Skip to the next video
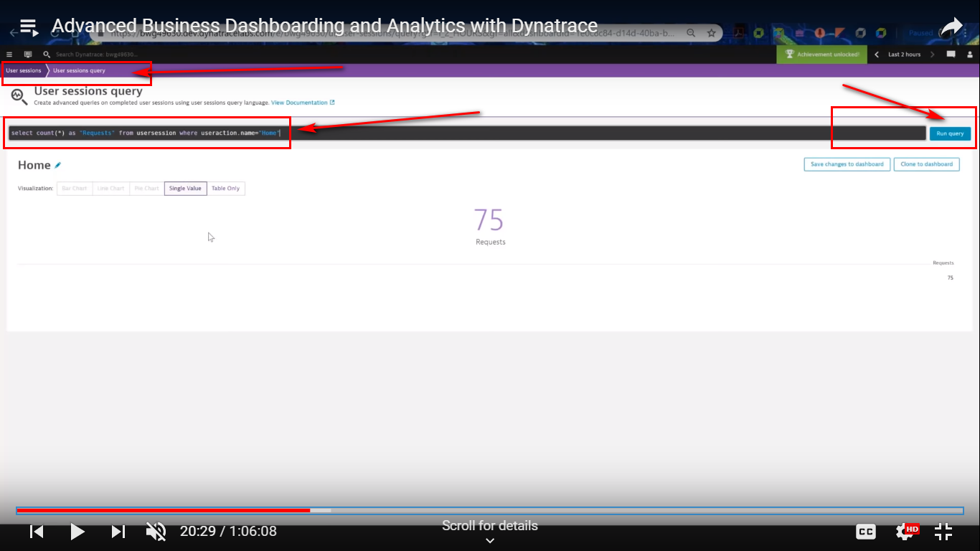This screenshot has width=980, height=551. pos(118,532)
